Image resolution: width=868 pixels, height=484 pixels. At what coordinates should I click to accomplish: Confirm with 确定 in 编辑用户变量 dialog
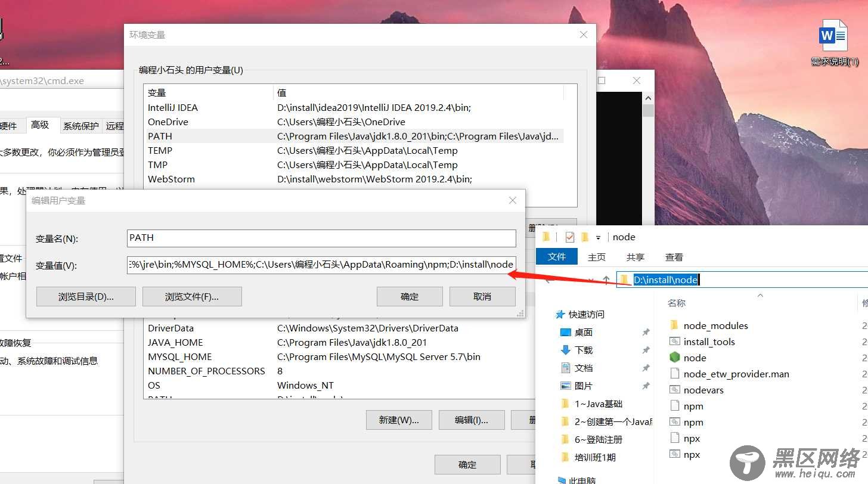coord(410,296)
